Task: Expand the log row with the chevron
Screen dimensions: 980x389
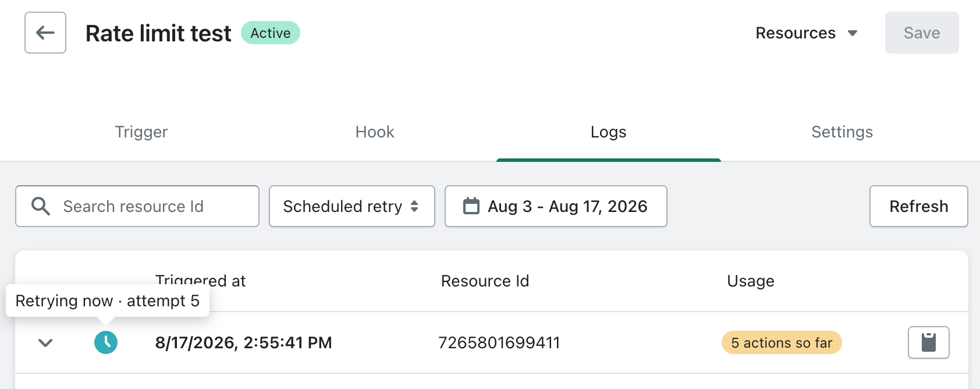Action: point(45,342)
